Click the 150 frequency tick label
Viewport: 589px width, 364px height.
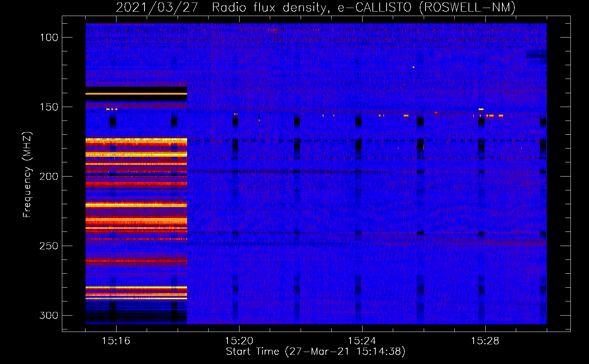(x=49, y=107)
